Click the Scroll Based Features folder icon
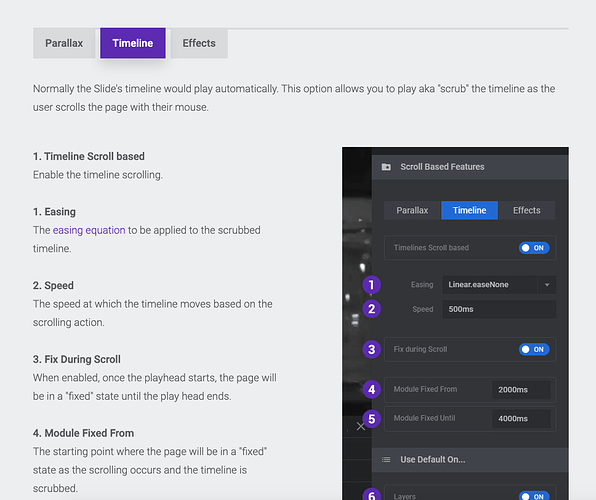This screenshot has height=500, width=596. (x=386, y=167)
